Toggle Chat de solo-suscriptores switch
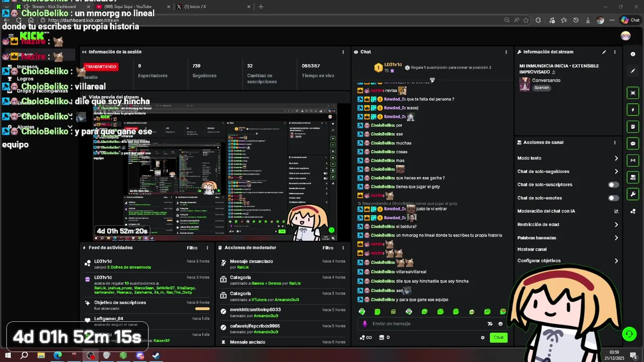 pyautogui.click(x=613, y=185)
